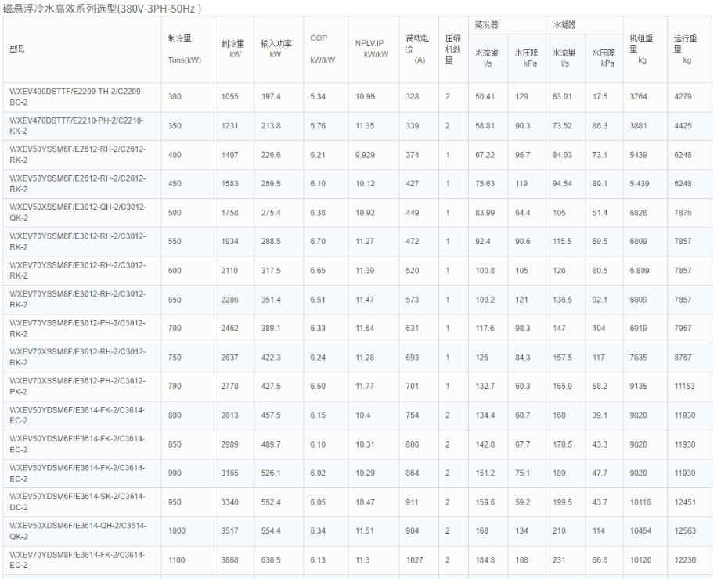The height and width of the screenshot is (579, 728).
Task: Select model WXEV470DSTTF/E2210-PH-2/C2210-KK-2 cell
Action: pos(77,126)
